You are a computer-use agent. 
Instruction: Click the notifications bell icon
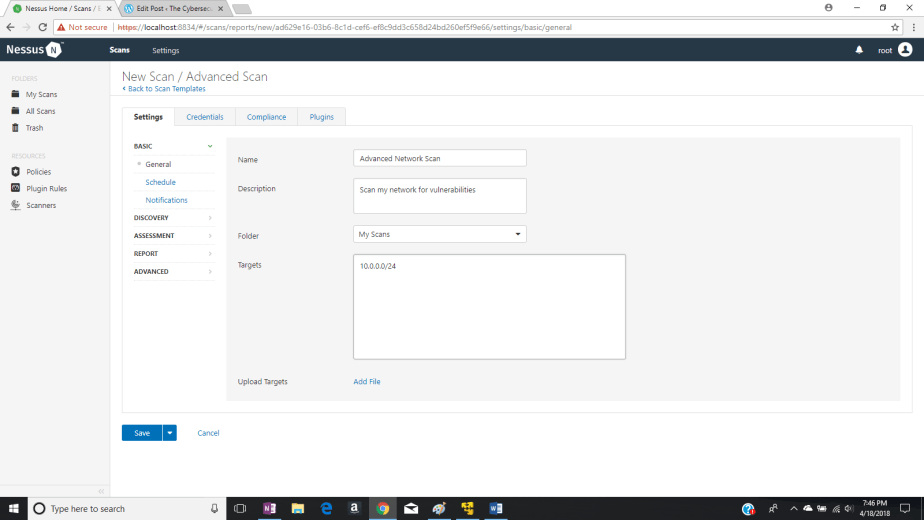(859, 50)
